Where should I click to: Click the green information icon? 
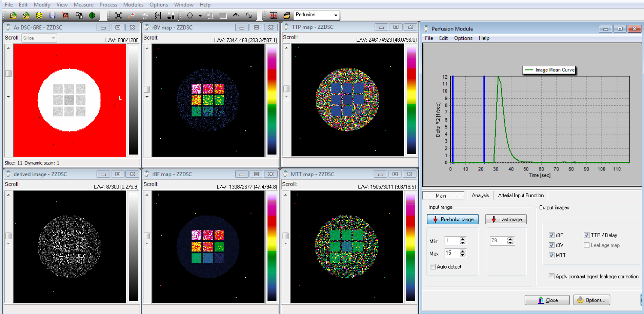[x=92, y=15]
